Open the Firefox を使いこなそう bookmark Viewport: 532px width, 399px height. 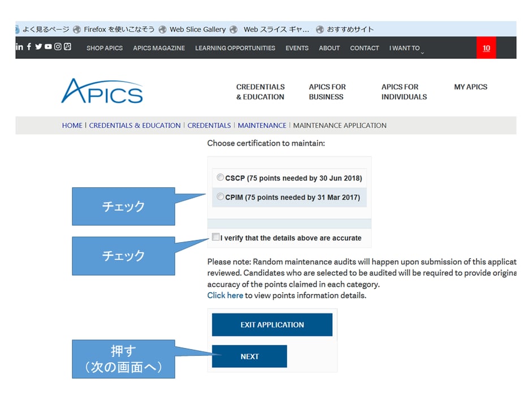(114, 29)
